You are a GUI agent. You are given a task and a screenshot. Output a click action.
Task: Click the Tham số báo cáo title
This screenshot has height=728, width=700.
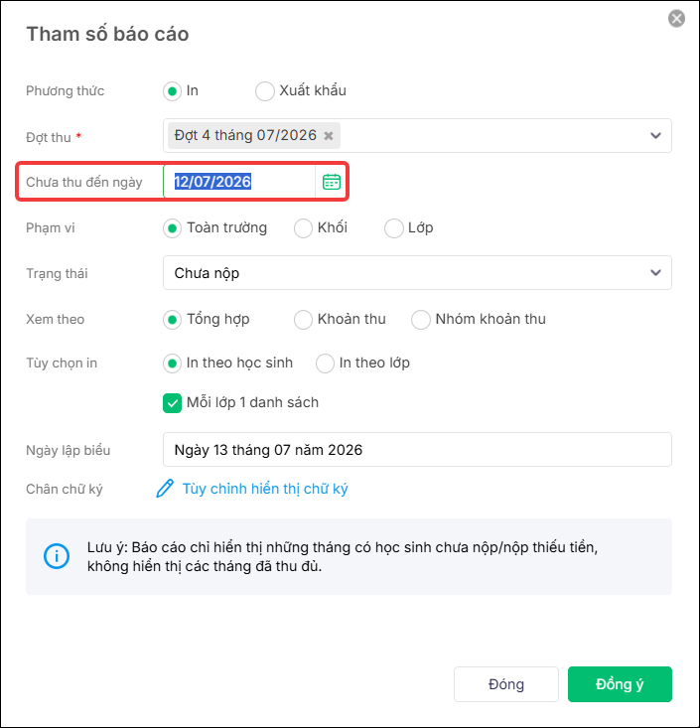pyautogui.click(x=107, y=34)
